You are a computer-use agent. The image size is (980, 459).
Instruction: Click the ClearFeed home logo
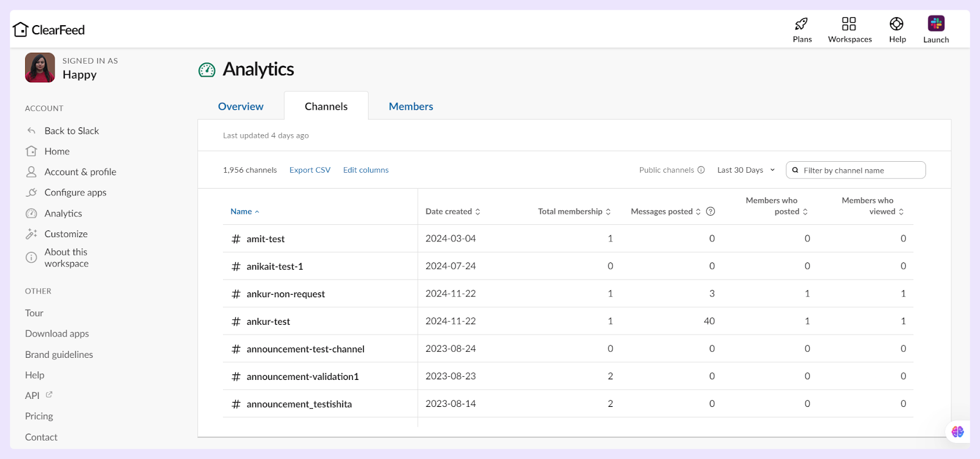(49, 29)
